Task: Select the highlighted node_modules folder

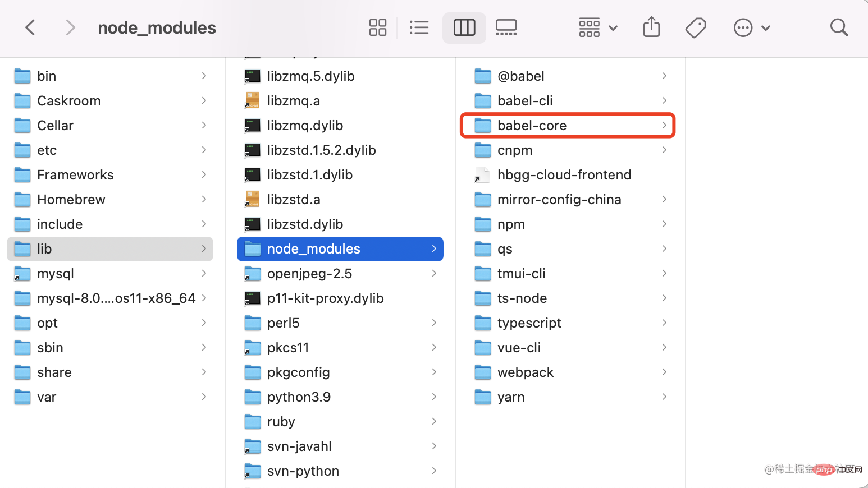Action: 340,248
